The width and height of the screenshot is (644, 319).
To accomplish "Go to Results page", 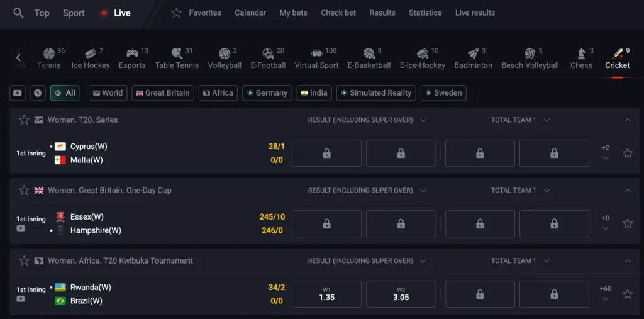I will coord(382,13).
